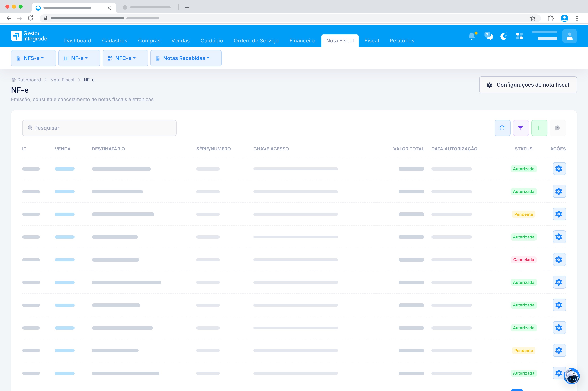Image resolution: width=588 pixels, height=391 pixels.
Task: Open the Relatórios menu
Action: [402, 41]
